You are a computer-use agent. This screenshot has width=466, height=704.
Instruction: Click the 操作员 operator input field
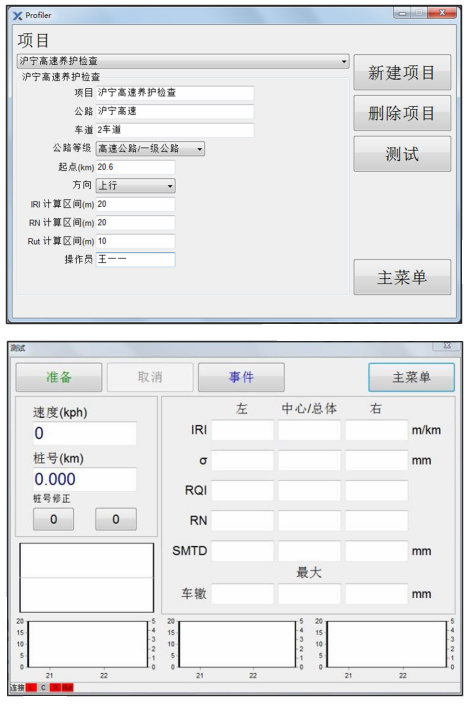click(136, 260)
